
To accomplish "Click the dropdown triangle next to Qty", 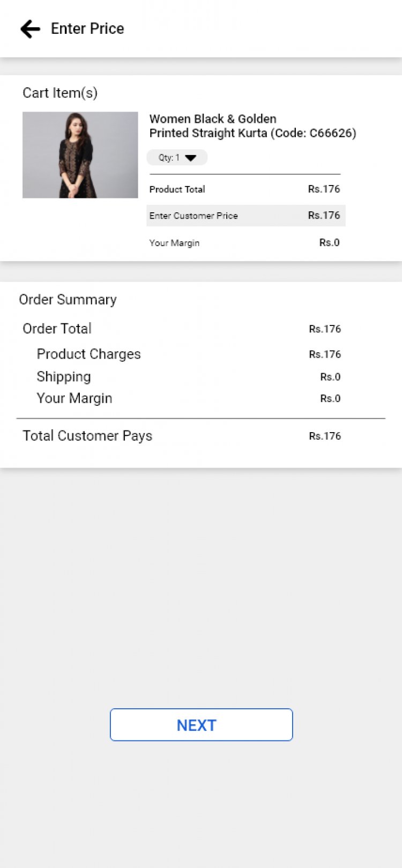I will [x=190, y=158].
